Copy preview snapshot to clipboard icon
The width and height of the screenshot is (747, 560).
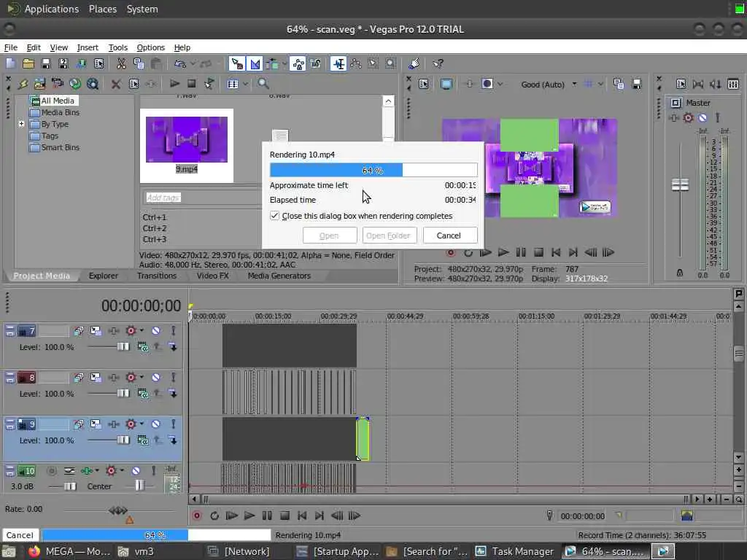(x=619, y=85)
